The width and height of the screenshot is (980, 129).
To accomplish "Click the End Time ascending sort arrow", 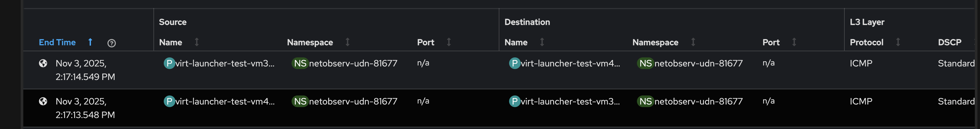I will coord(90,42).
